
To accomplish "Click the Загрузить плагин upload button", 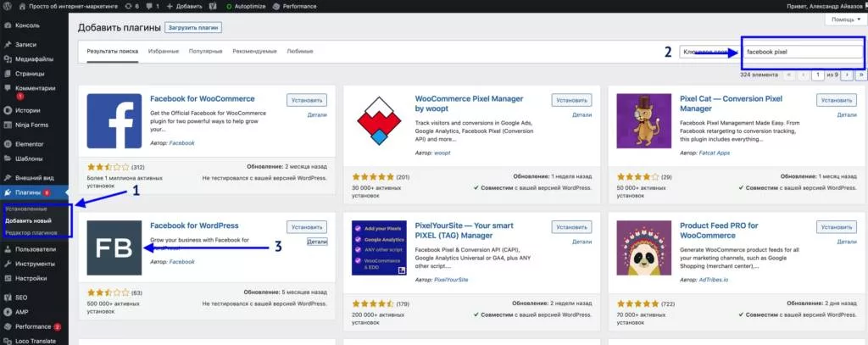I will 193,28.
